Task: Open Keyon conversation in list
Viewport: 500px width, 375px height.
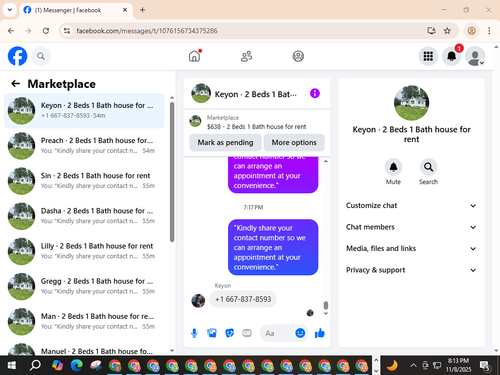Action: click(x=84, y=110)
